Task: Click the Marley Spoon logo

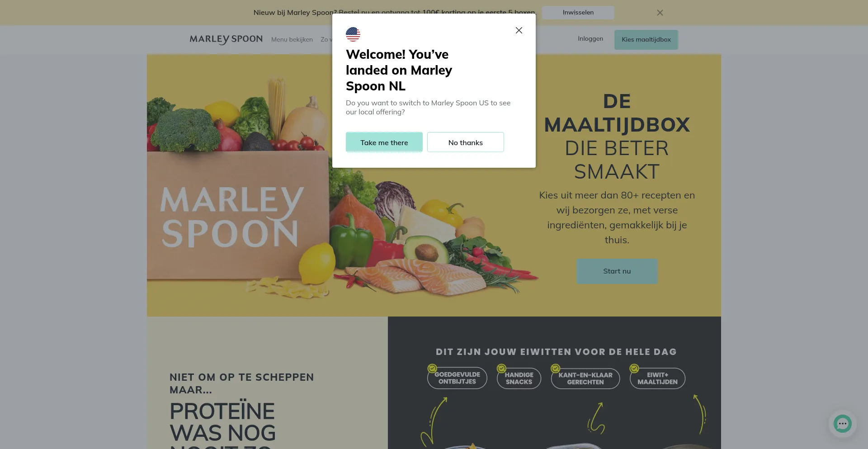Action: point(226,39)
